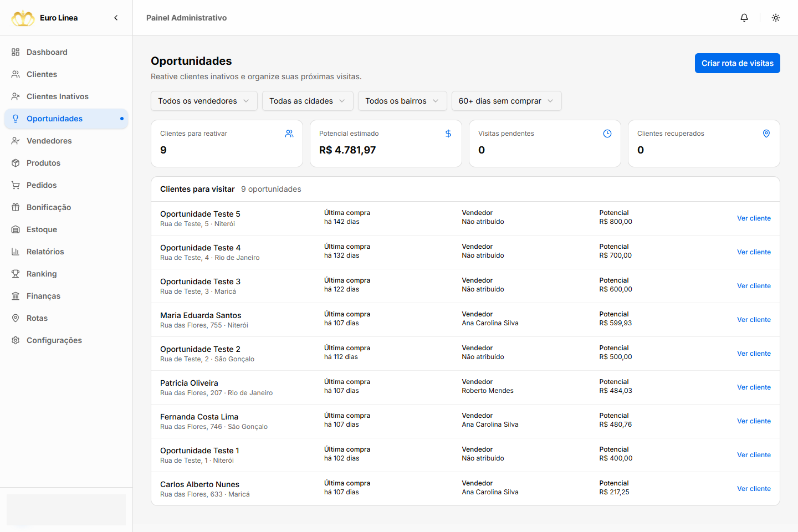This screenshot has width=798, height=532.
Task: Click the Oportunidade Teste 2 row title
Action: pyautogui.click(x=200, y=349)
